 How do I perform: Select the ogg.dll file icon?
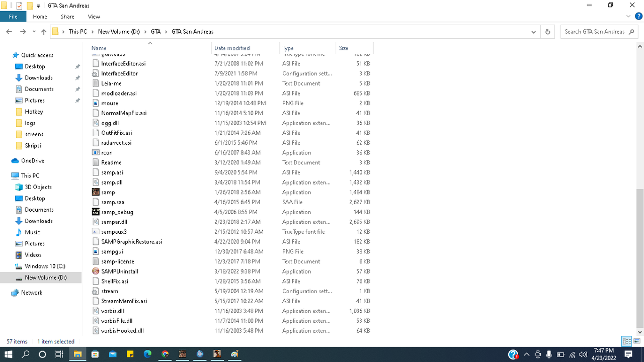[96, 123]
